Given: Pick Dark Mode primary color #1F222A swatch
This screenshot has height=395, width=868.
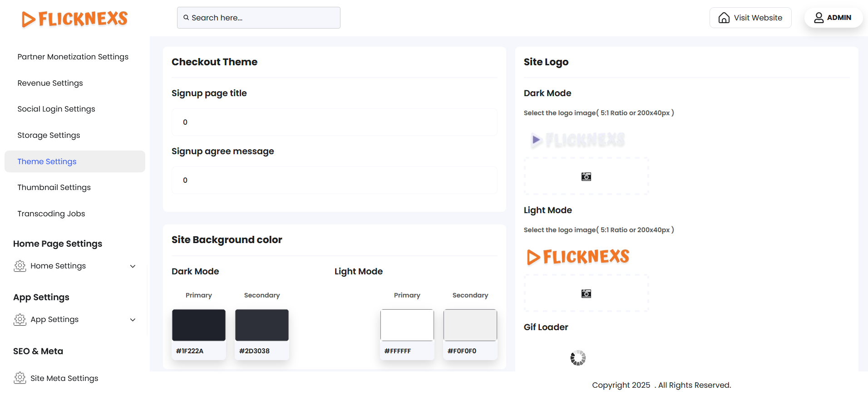Looking at the screenshot, I should (x=198, y=325).
